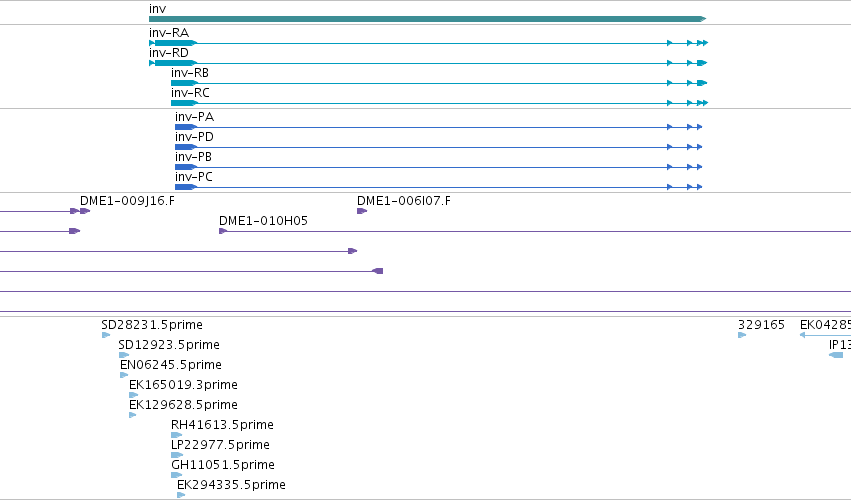The image size is (851, 500).
Task: Click the inv-PB protein start block
Action: click(x=186, y=167)
